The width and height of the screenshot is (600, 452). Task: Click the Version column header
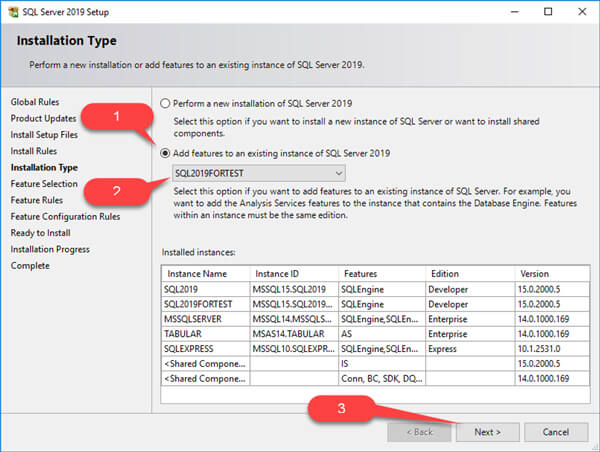pyautogui.click(x=552, y=274)
